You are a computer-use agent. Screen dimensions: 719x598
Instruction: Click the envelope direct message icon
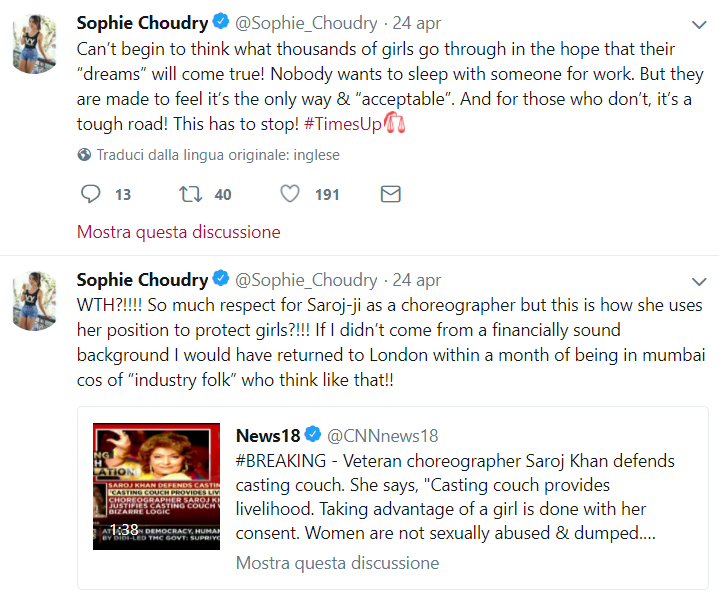(x=391, y=194)
